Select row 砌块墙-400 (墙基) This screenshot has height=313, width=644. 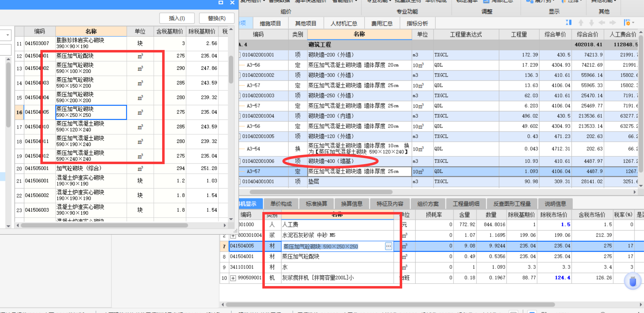(439, 161)
